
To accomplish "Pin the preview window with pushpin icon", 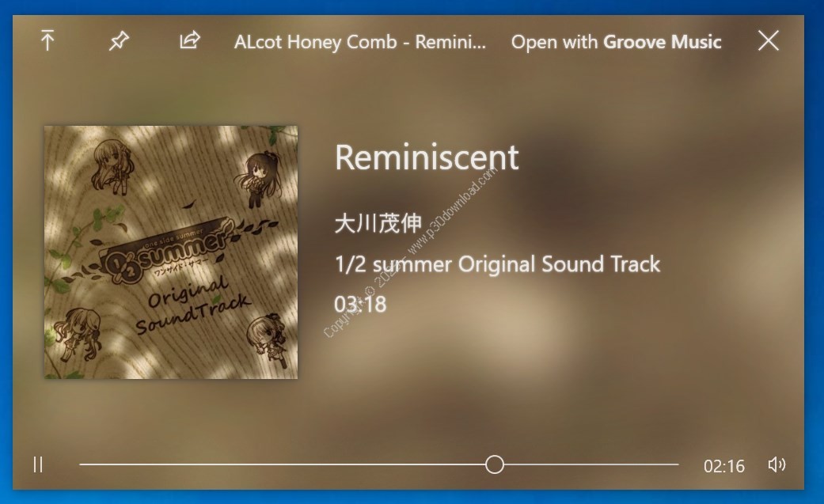I will click(x=119, y=40).
